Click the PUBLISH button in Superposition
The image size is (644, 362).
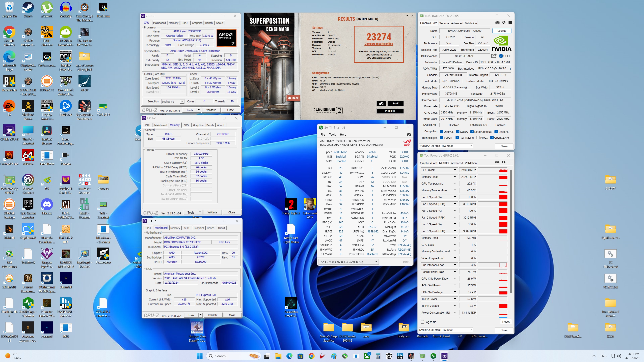coord(390,111)
